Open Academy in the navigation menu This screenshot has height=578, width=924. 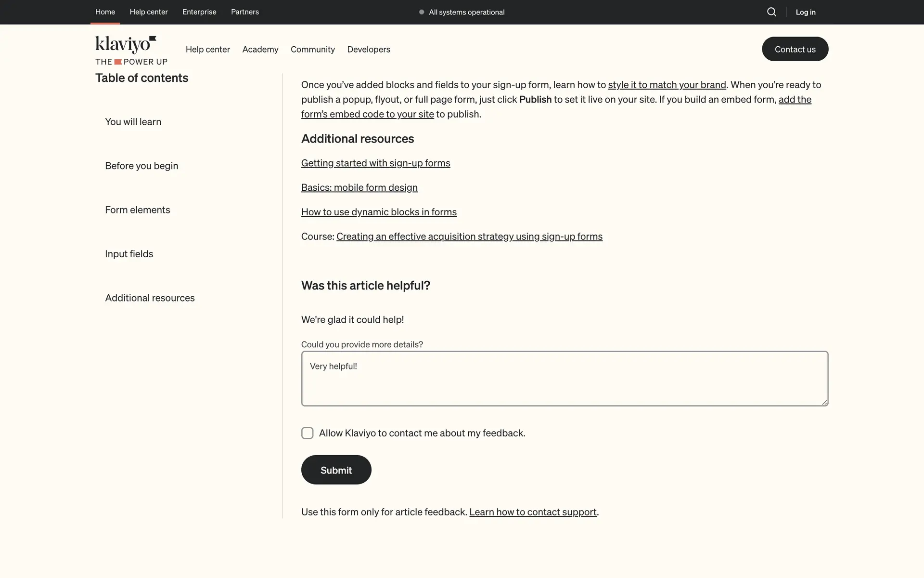pyautogui.click(x=260, y=49)
